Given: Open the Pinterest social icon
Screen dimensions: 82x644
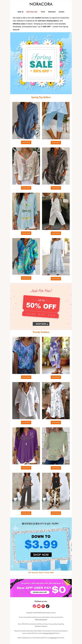Looking at the screenshot, I should (x=43, y=606).
